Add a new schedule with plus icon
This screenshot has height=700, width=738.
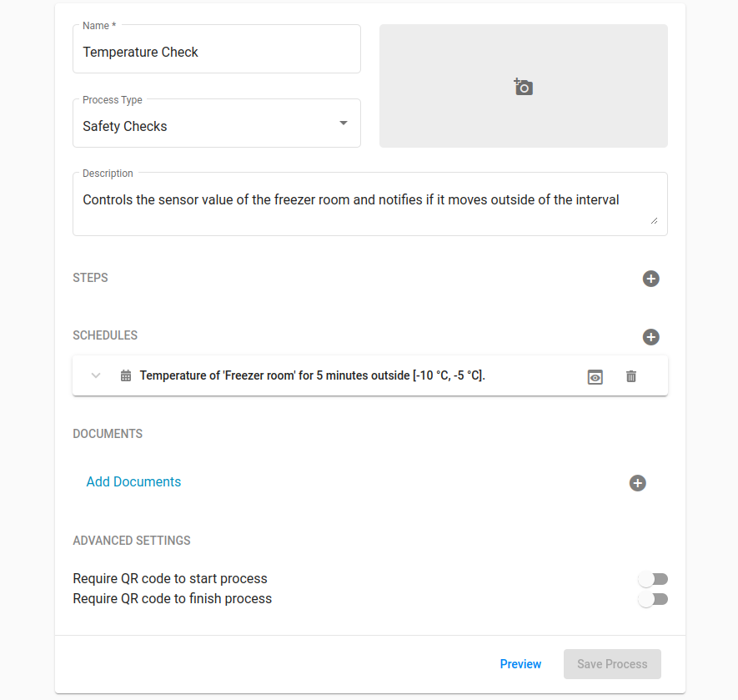(x=650, y=337)
